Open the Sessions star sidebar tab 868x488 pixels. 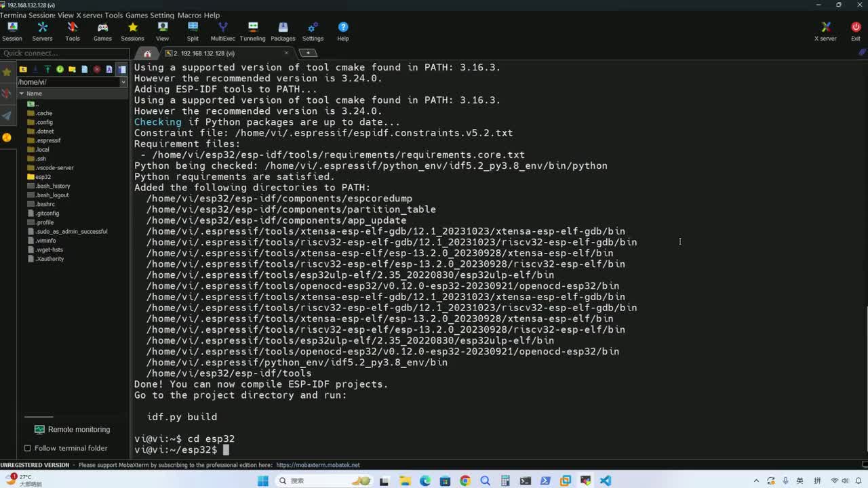coord(7,72)
